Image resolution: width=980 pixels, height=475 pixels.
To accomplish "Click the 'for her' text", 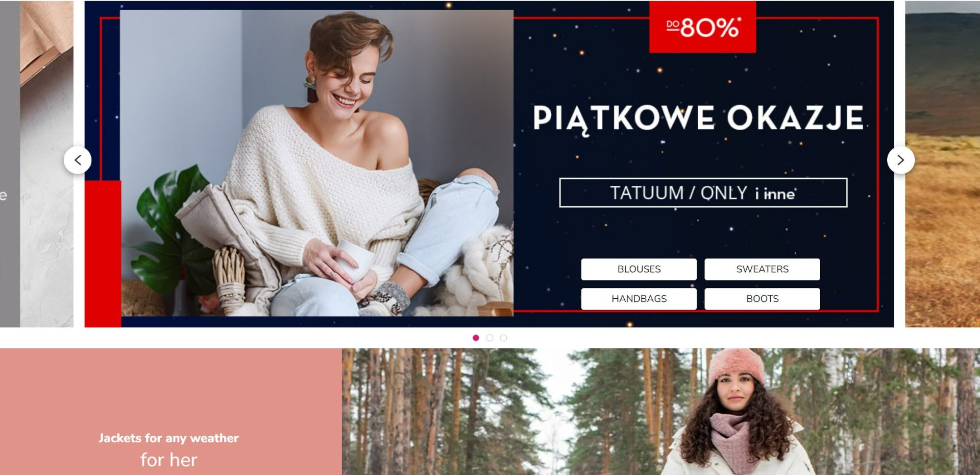I will tap(168, 460).
